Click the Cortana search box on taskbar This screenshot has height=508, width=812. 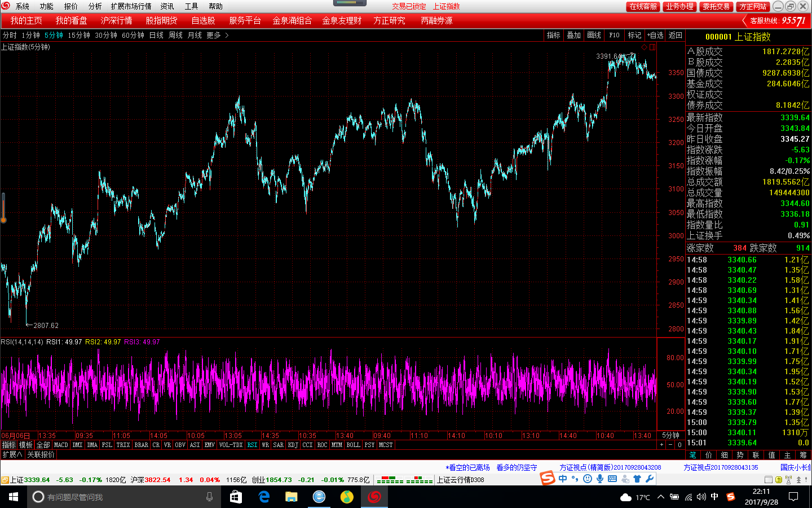pyautogui.click(x=124, y=497)
